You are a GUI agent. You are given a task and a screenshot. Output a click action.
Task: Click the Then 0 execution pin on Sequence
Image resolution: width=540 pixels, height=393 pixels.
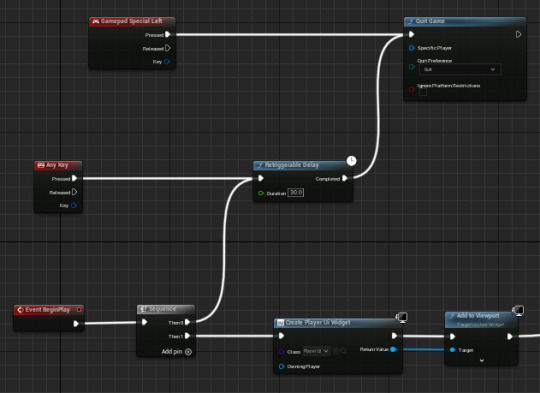pyautogui.click(x=187, y=322)
